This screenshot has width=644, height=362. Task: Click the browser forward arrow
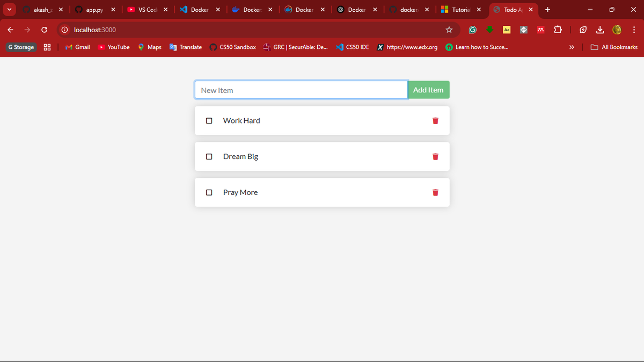27,30
